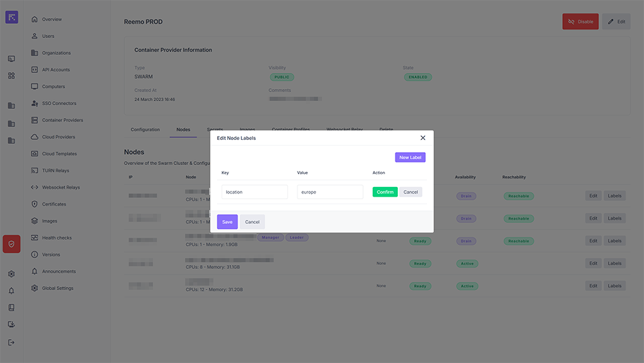Open the logout icon in left rail
644x363 pixels.
(12, 342)
